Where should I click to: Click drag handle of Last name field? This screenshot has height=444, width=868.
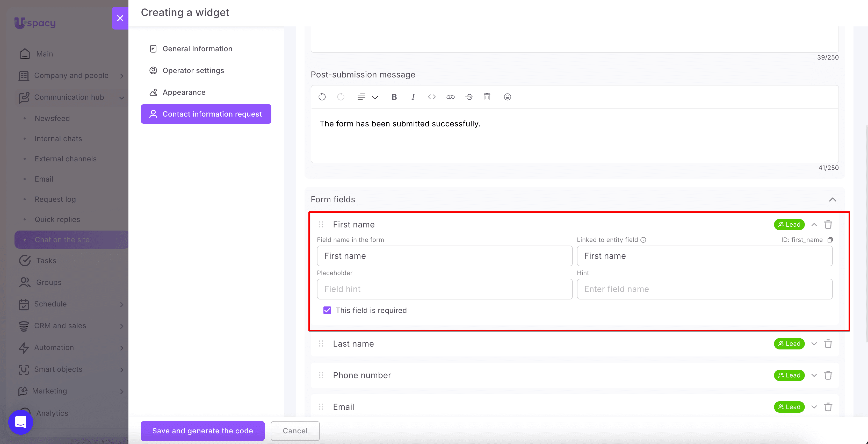321,344
